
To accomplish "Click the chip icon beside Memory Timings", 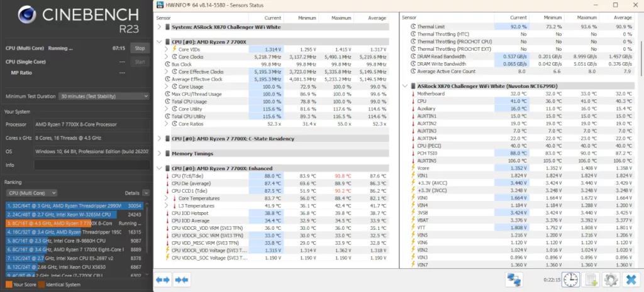I will pos(167,153).
